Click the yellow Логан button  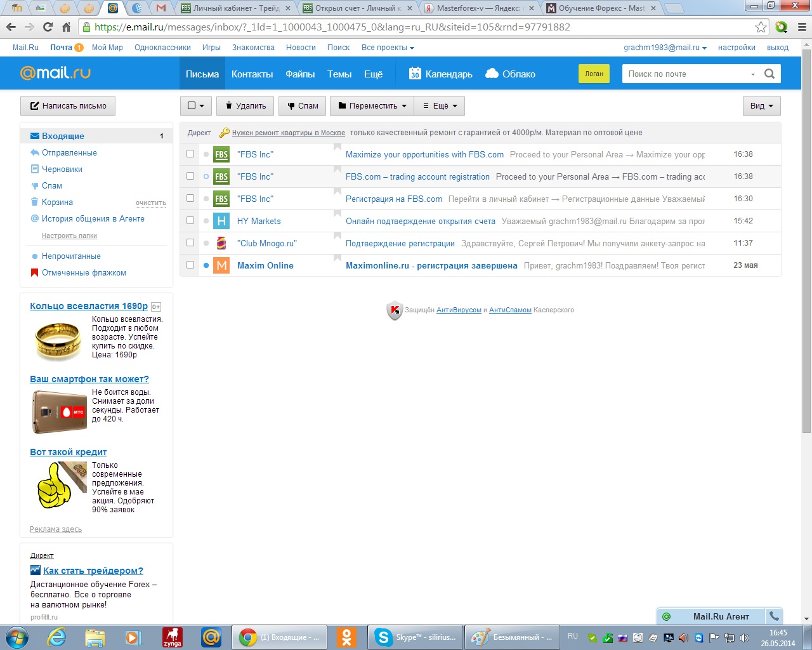(594, 74)
